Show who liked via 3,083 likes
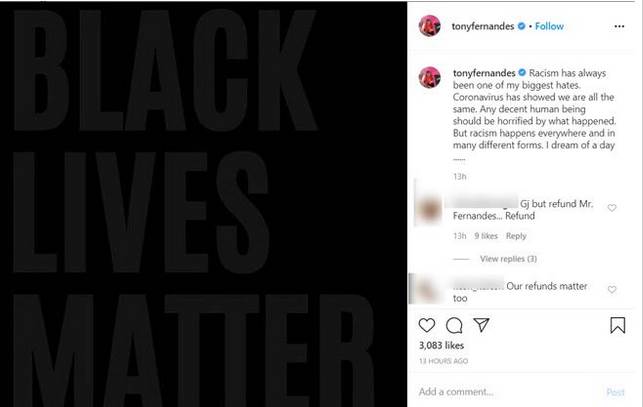The width and height of the screenshot is (643, 407). click(441, 345)
